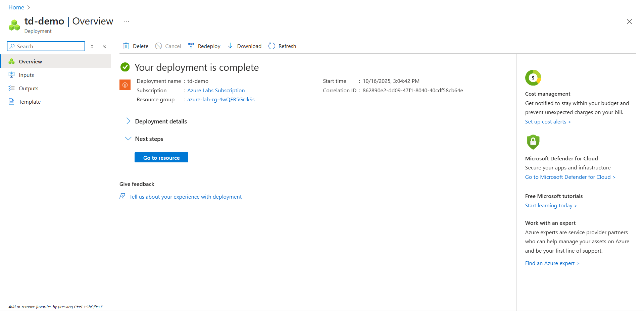
Task: Open resource group azure-lab-rg-4wQEB5GrJkSs link
Action: click(221, 99)
